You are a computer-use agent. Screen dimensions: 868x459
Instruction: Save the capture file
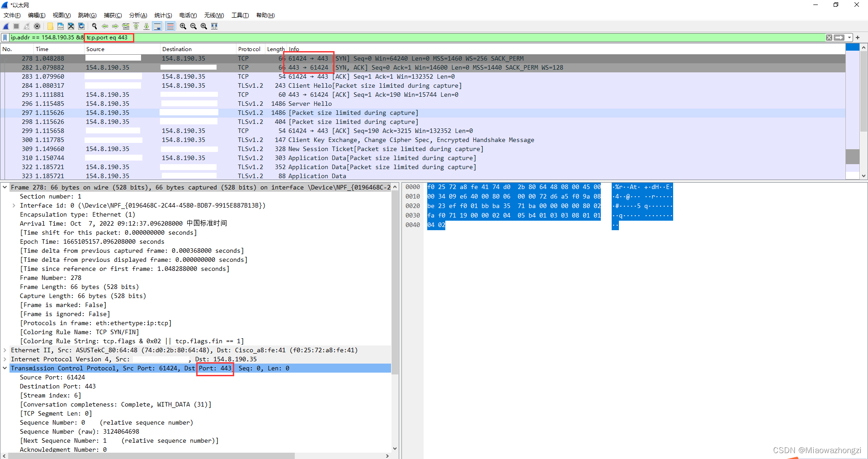[x=61, y=26]
